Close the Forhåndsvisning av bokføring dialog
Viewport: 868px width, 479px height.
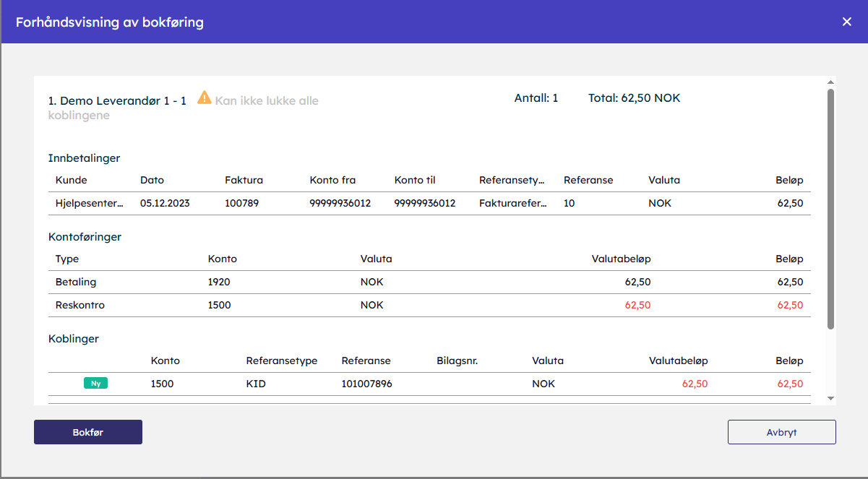click(847, 22)
